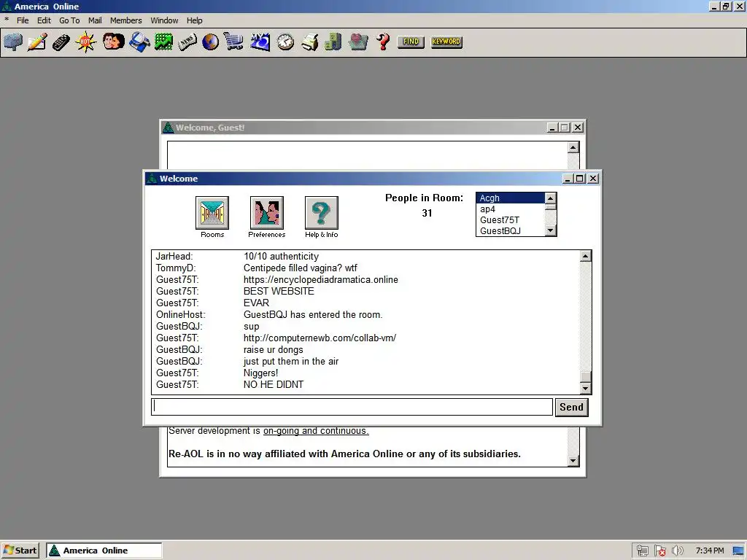
Task: Click scroll up arrow in Welcome, Guest! window
Action: pos(573,147)
